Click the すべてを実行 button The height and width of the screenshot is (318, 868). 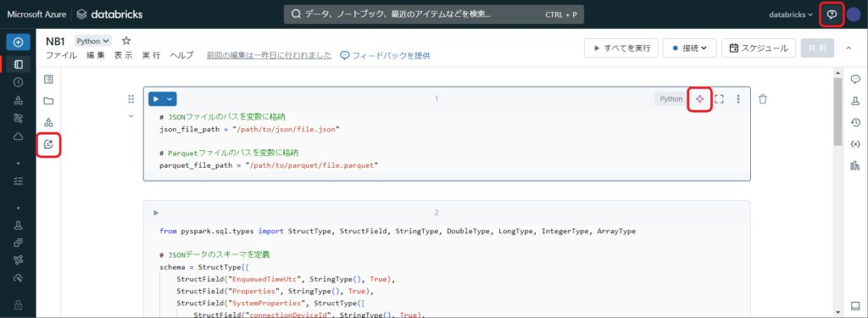click(621, 48)
